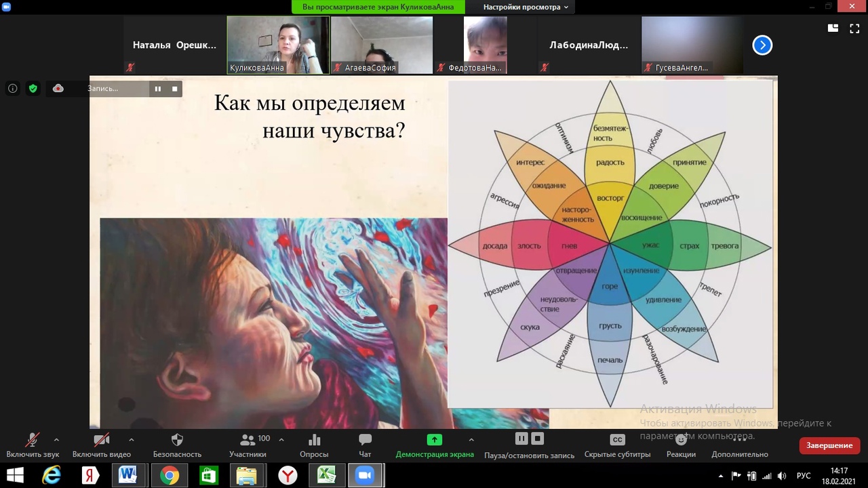Enable Скрытые субтитры closed captions
This screenshot has height=488, width=868.
pos(617,445)
